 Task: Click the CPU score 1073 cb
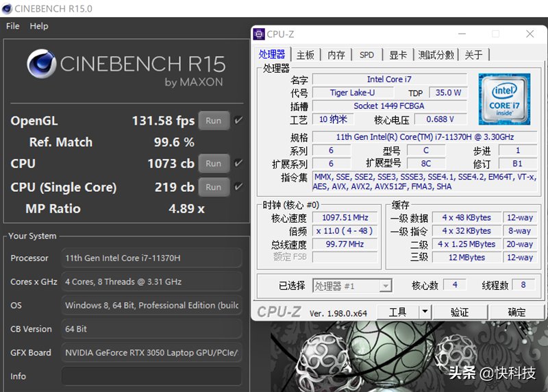coord(171,163)
